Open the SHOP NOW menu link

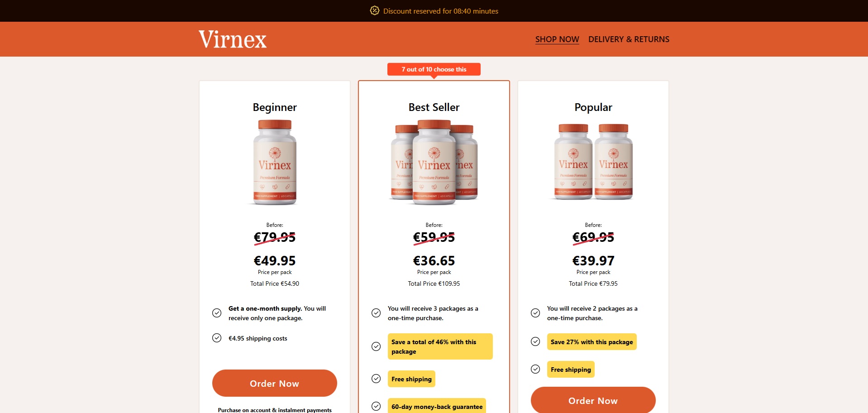pyautogui.click(x=557, y=39)
